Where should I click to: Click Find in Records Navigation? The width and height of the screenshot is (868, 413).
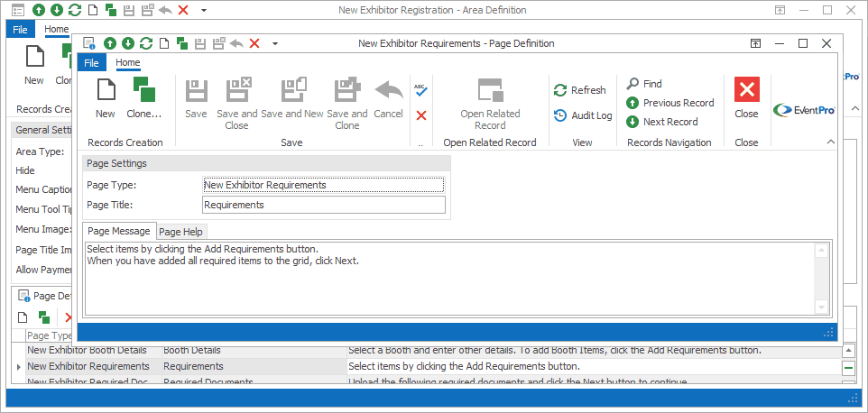click(644, 84)
